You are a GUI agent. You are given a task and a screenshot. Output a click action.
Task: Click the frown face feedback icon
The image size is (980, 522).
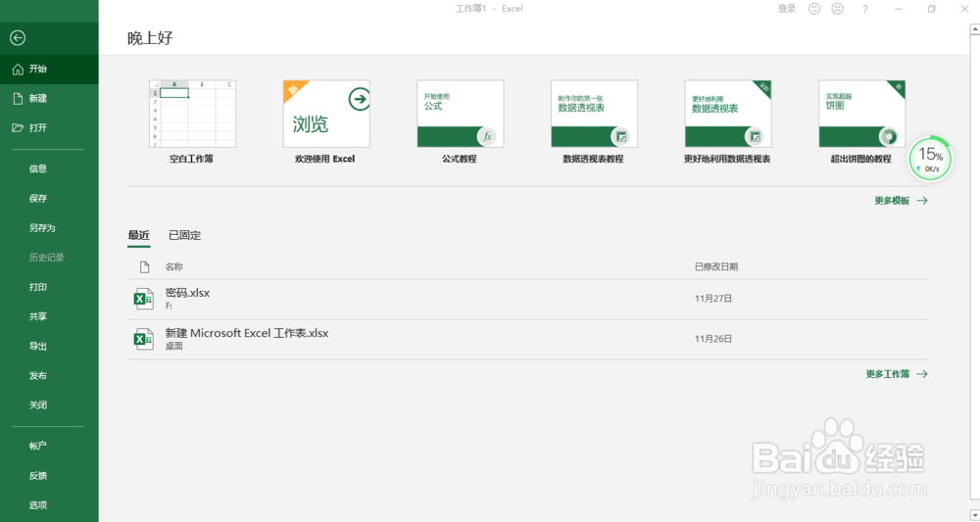pyautogui.click(x=838, y=9)
